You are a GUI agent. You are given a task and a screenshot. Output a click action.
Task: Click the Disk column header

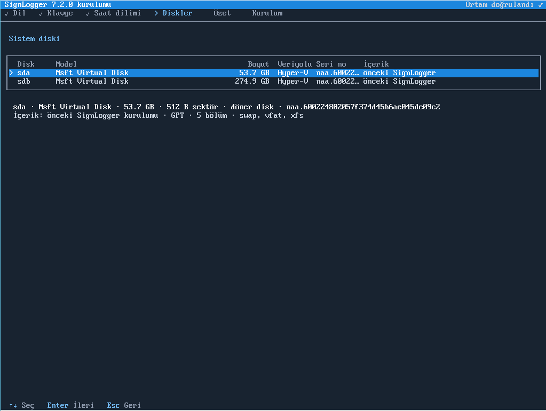[x=26, y=64]
